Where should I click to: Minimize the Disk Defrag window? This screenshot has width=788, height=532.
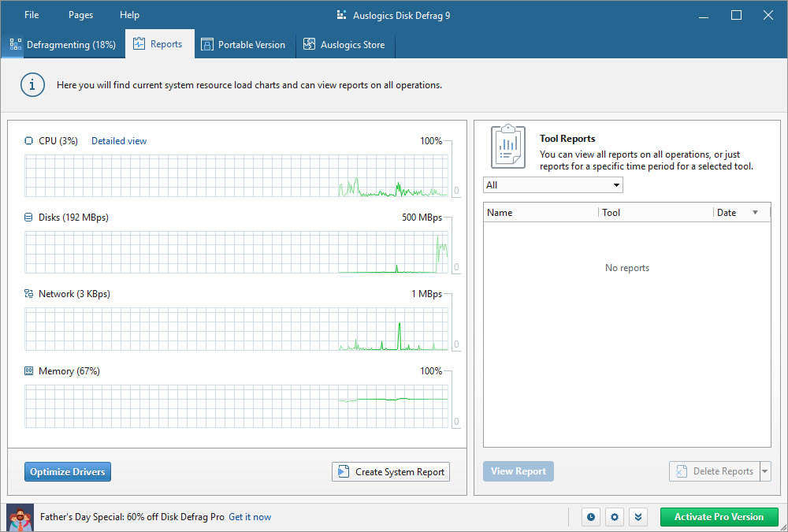point(704,16)
